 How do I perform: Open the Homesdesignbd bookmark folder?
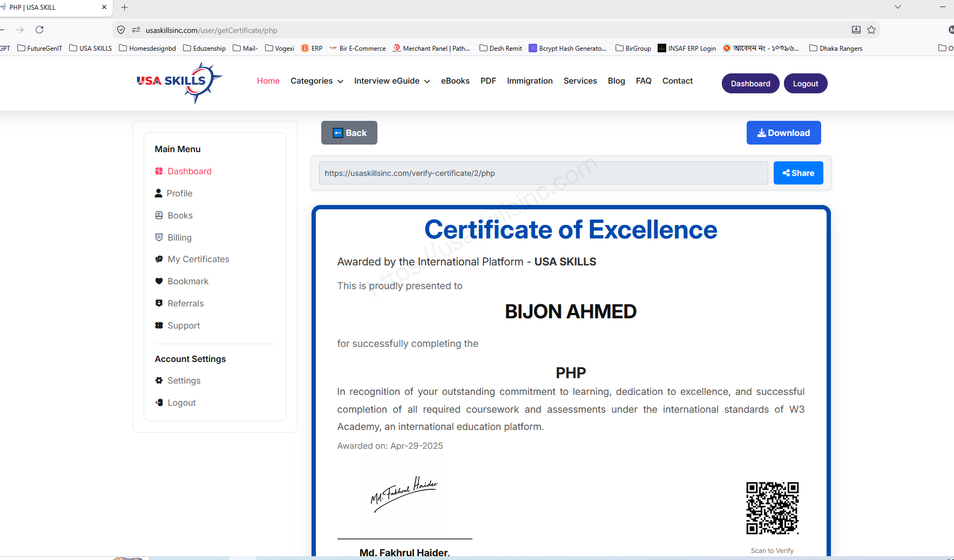click(x=147, y=48)
